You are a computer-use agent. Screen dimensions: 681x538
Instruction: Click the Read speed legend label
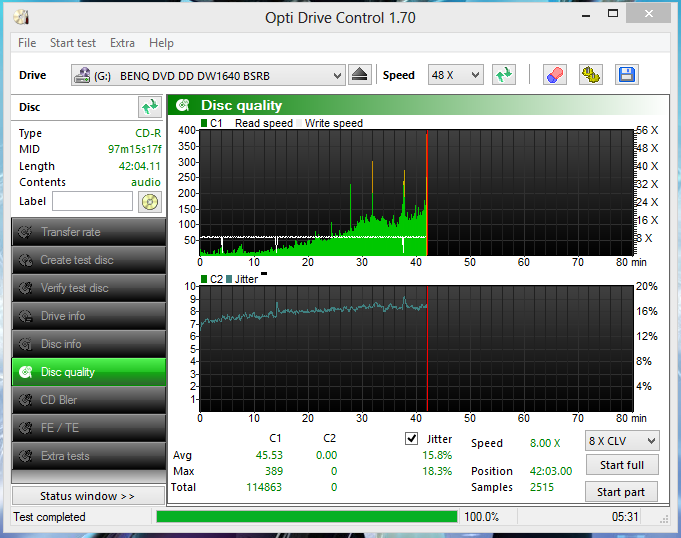[264, 123]
